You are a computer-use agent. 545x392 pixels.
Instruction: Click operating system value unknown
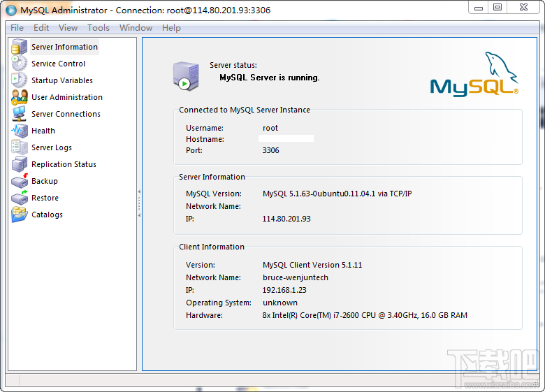(x=279, y=303)
